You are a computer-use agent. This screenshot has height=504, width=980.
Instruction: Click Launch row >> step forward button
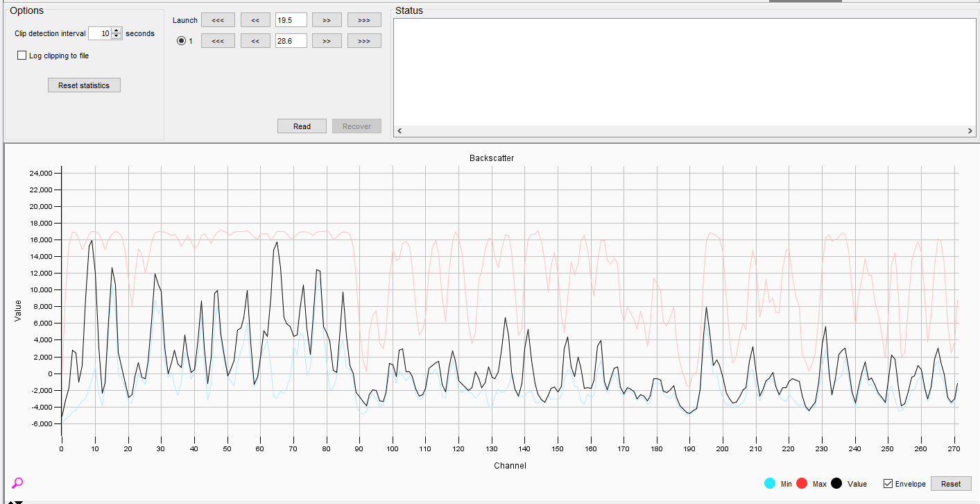pos(327,20)
